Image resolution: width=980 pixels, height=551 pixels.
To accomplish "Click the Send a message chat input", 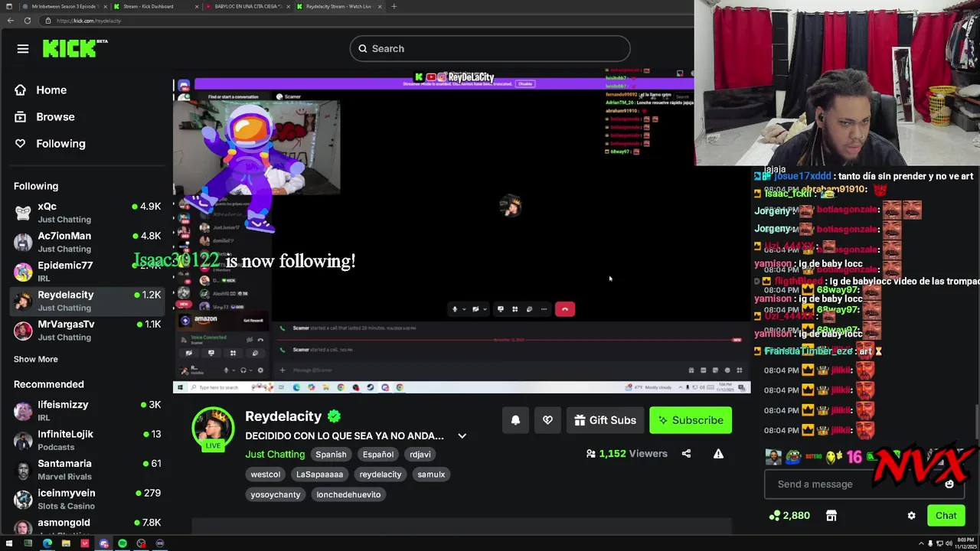I will (x=864, y=484).
